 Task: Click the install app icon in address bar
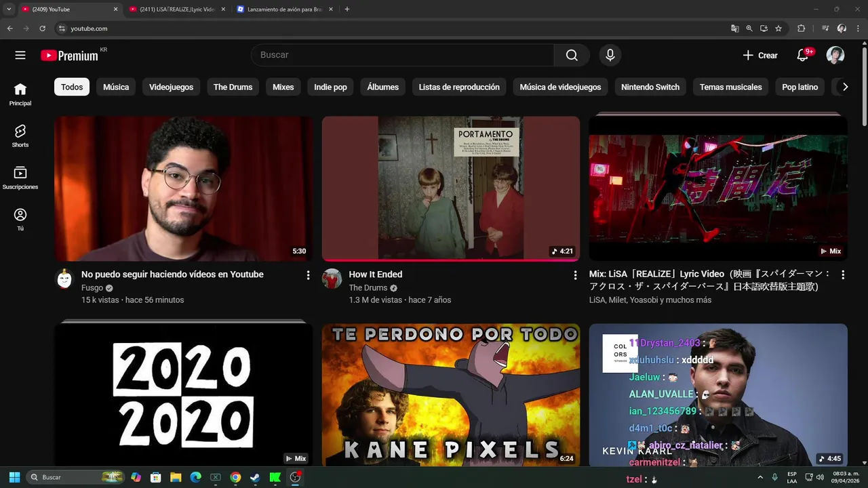click(764, 28)
